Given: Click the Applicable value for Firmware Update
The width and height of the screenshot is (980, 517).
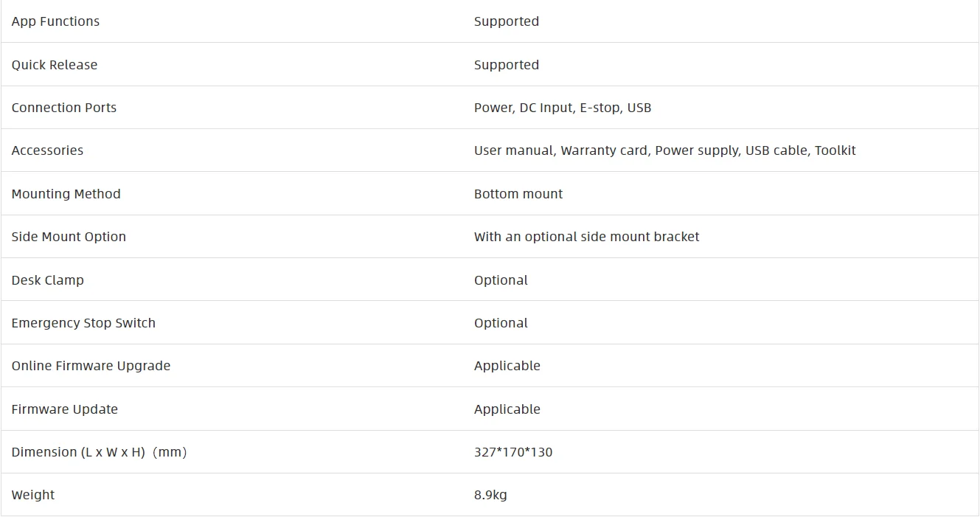Looking at the screenshot, I should click(x=507, y=409).
